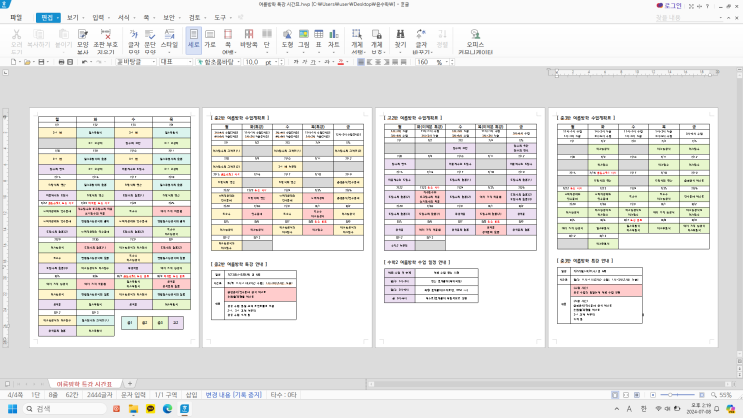743x418 pixels.
Task: Click Track Changes (변경 내용 [기록 중지]) in status bar
Action: click(x=234, y=395)
